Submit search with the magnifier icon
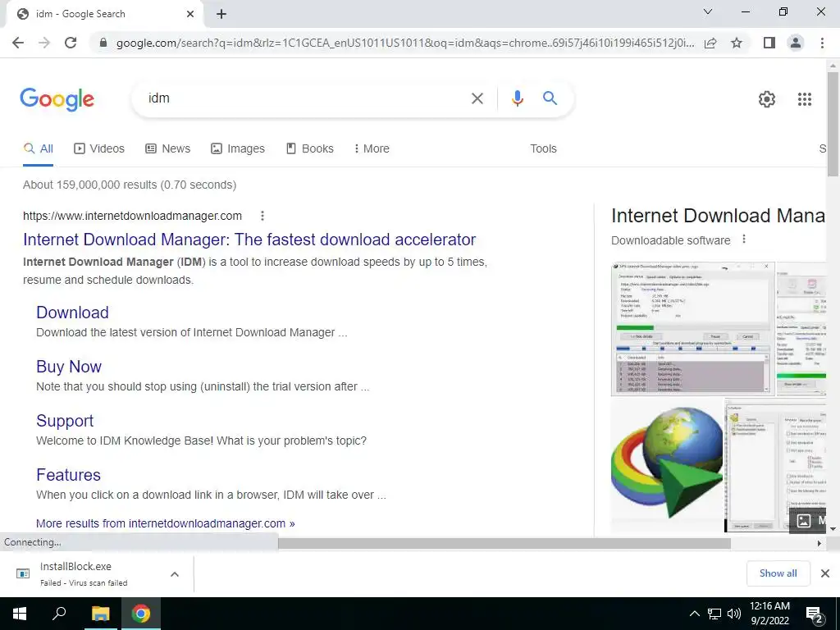 point(550,98)
